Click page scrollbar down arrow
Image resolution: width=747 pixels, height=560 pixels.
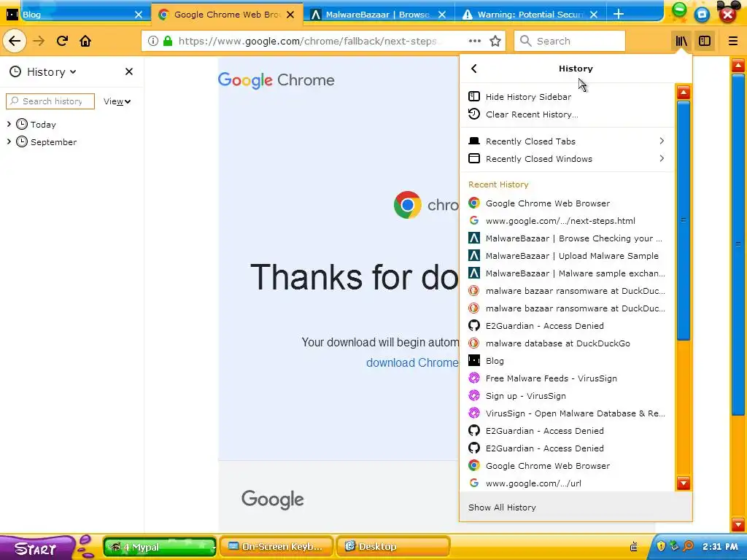coord(738,525)
